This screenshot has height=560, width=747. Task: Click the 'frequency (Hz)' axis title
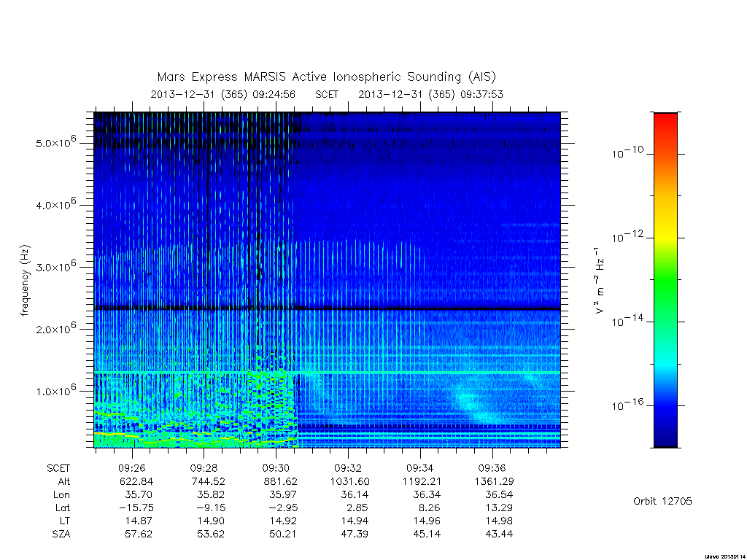point(25,281)
